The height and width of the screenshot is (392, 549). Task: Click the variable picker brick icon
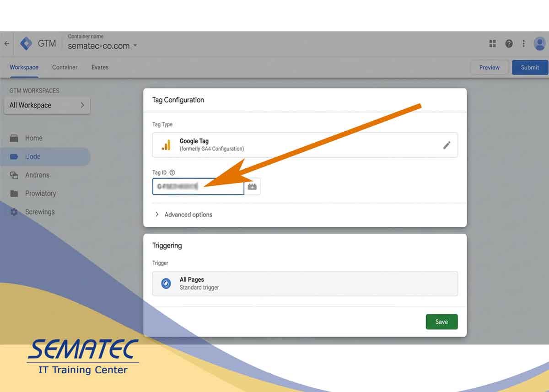pos(253,187)
